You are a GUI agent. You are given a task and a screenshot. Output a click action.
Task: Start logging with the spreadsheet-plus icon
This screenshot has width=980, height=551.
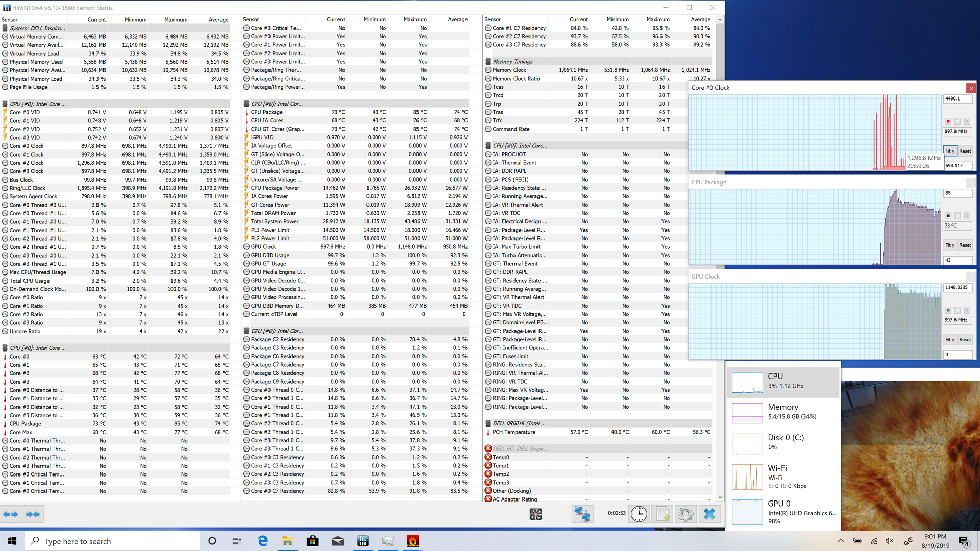pos(662,514)
